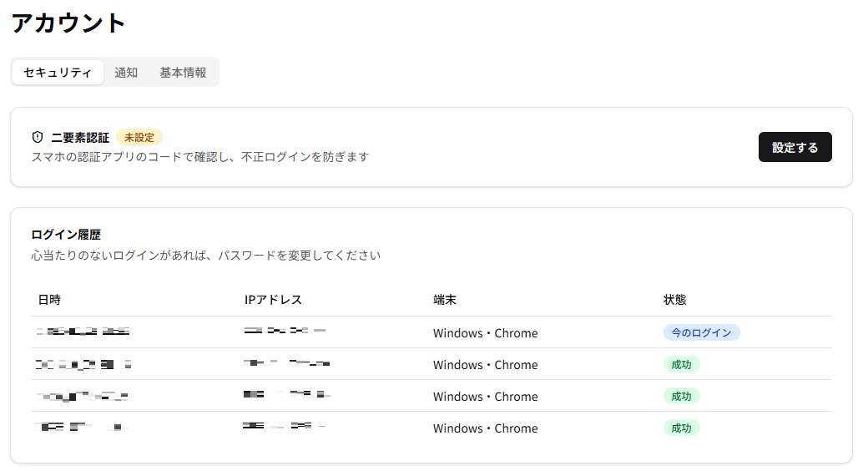Screen dimensions: 868x471
Task: Select the セキュリティ tab
Action: coord(58,73)
